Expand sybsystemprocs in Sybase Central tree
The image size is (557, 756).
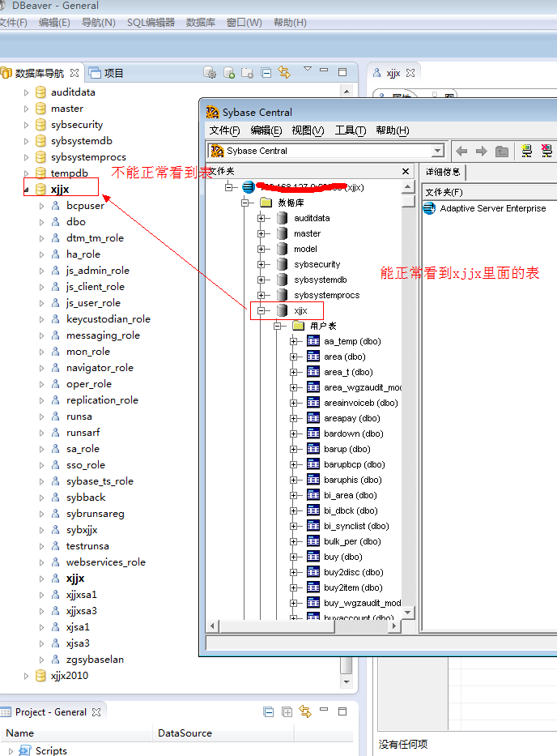pos(261,295)
